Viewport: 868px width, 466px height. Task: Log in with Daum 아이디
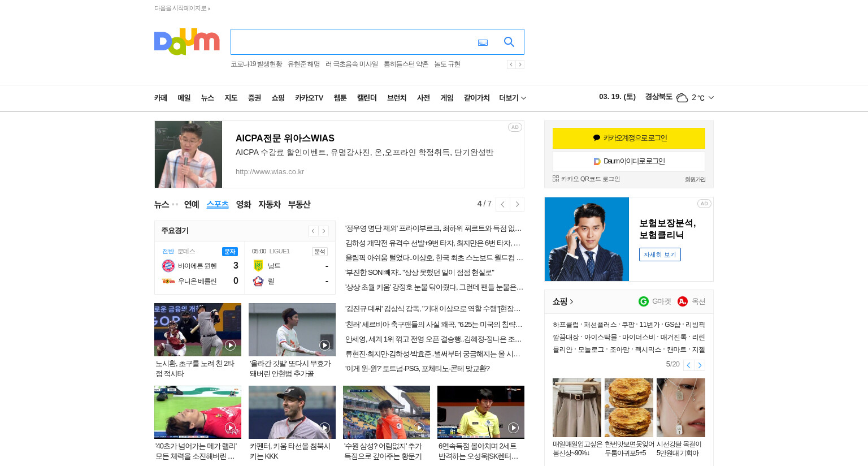coord(629,161)
